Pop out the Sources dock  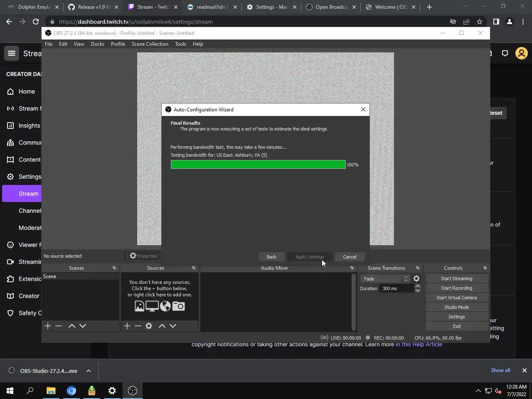tap(193, 268)
